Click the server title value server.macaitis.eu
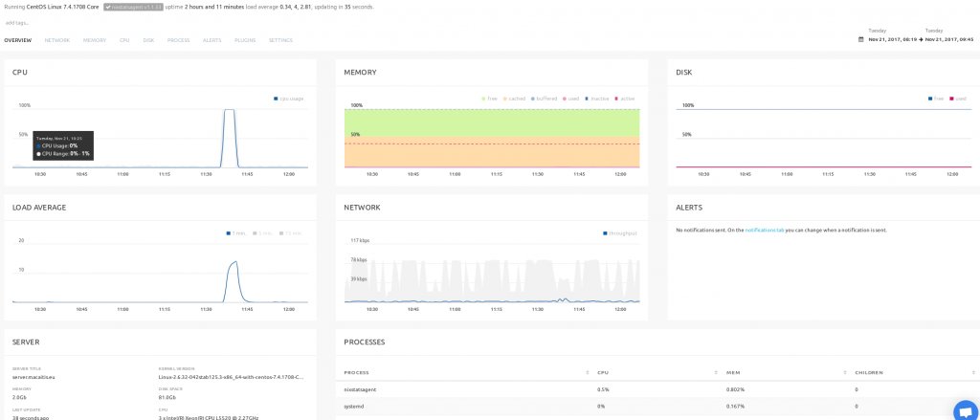 pos(33,378)
